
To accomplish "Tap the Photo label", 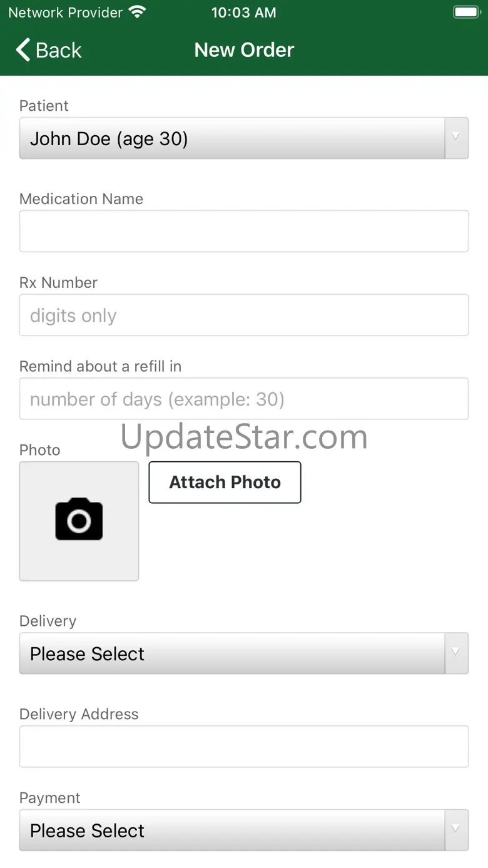I will 40,450.
